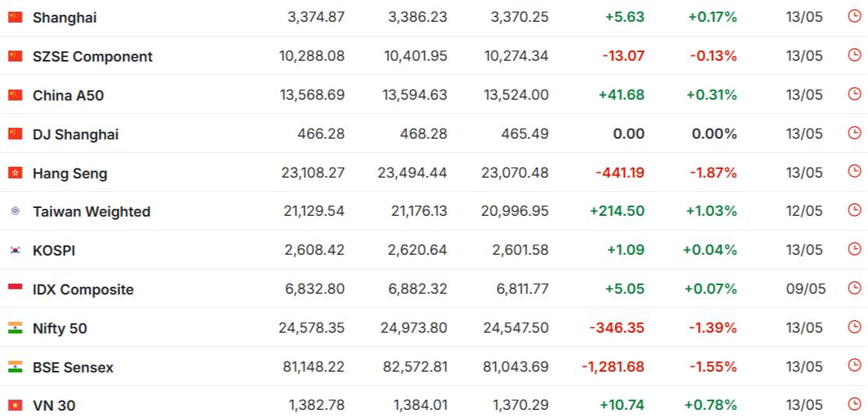This screenshot has height=420, width=868.
Task: Open the DJ Shanghai index link
Action: 76,135
